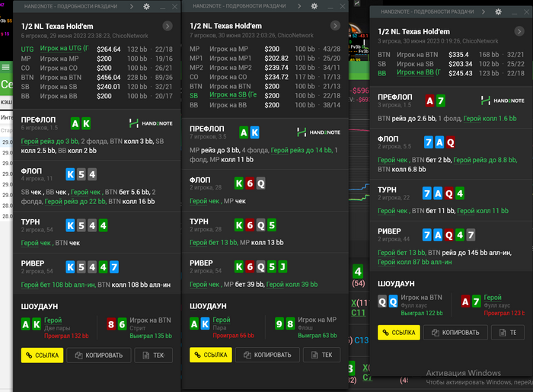Click 'Герой' link at left window showdown
This screenshot has width=533, height=392.
[53, 320]
